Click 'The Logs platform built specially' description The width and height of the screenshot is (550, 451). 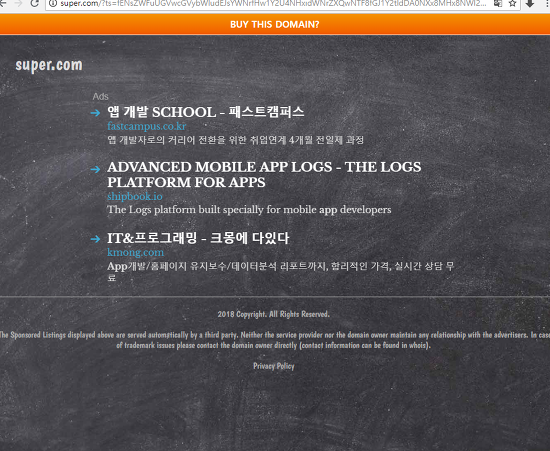249,210
